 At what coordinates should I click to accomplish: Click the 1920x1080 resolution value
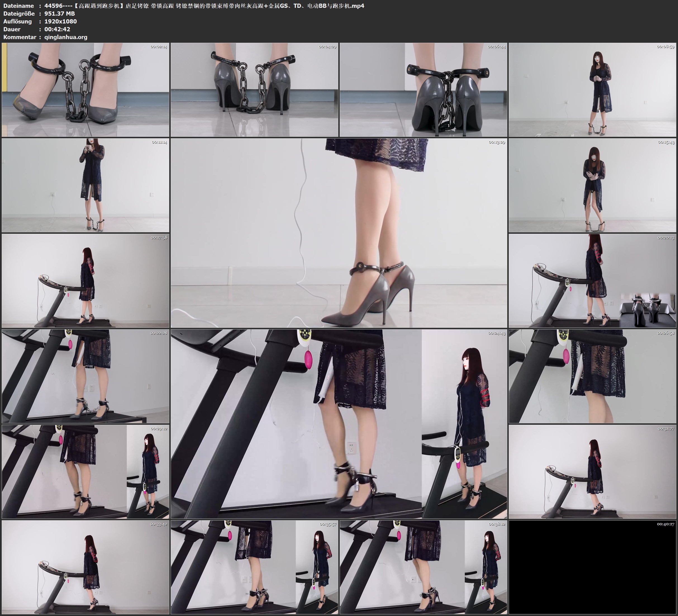[61, 21]
